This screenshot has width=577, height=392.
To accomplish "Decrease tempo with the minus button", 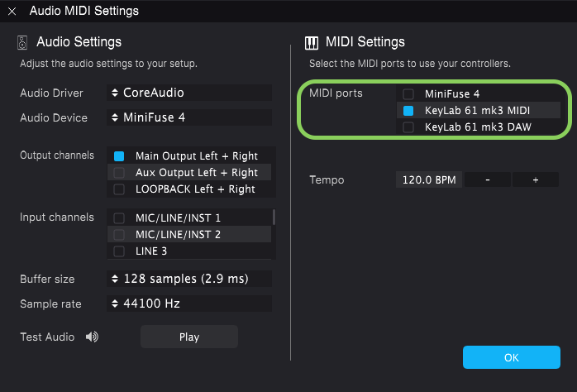I will [488, 180].
